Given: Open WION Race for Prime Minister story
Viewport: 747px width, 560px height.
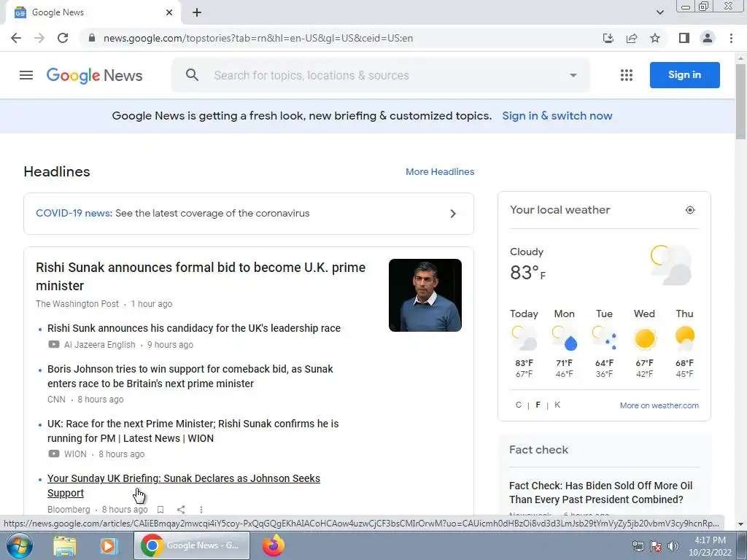Looking at the screenshot, I should 193,431.
